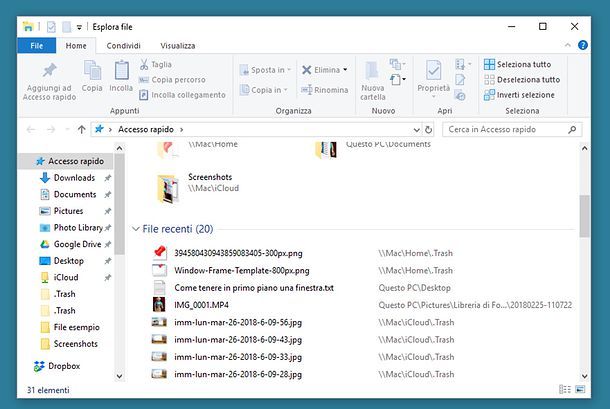
Task: Open the blue help question mark icon
Action: [583, 45]
